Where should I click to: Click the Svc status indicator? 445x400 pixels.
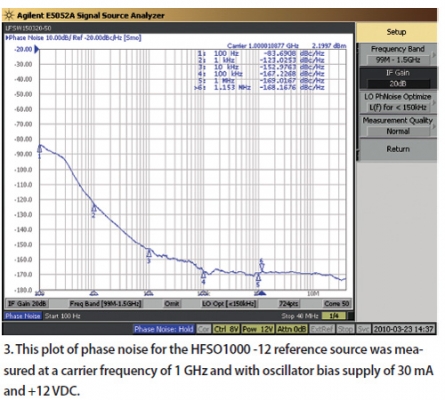[x=363, y=329]
